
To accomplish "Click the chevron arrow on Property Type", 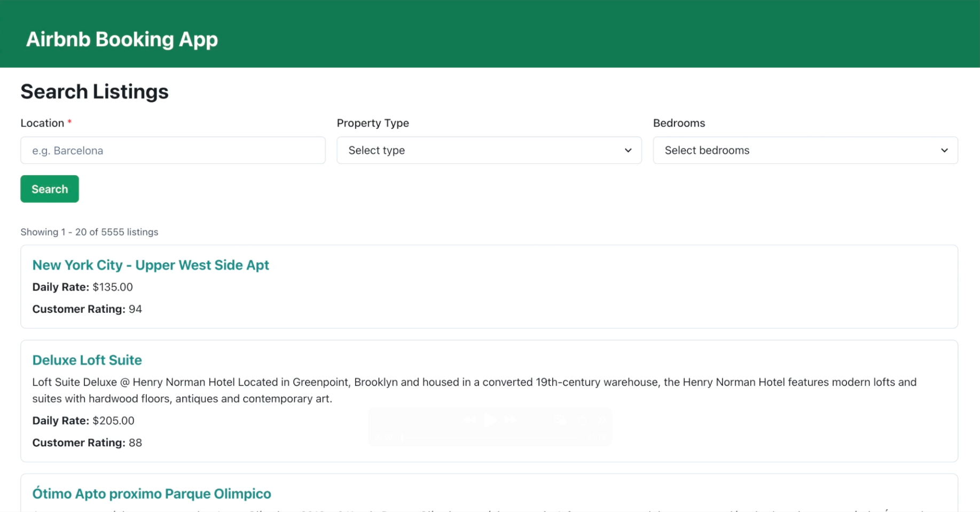I will pyautogui.click(x=628, y=151).
